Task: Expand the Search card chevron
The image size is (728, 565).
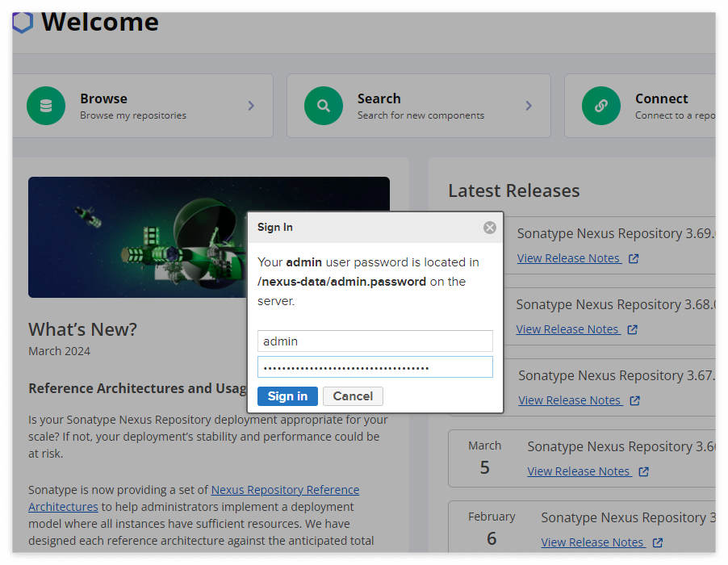Action: [x=529, y=106]
